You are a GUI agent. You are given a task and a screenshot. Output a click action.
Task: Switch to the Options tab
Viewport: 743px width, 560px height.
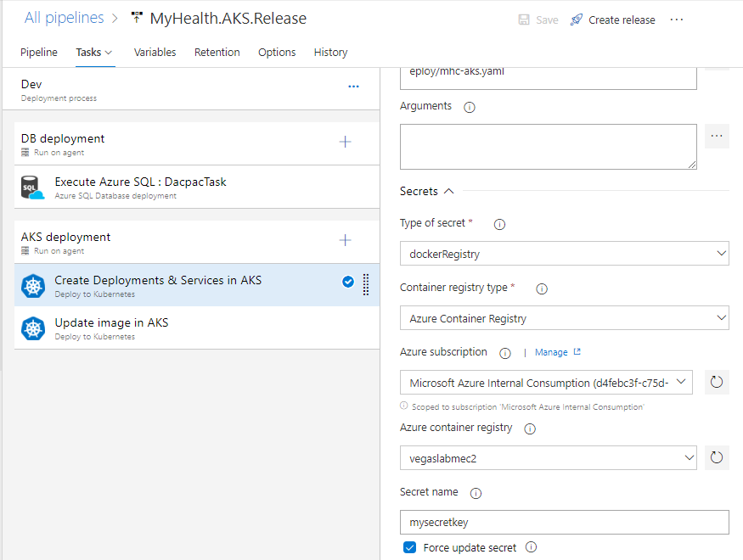tap(277, 52)
